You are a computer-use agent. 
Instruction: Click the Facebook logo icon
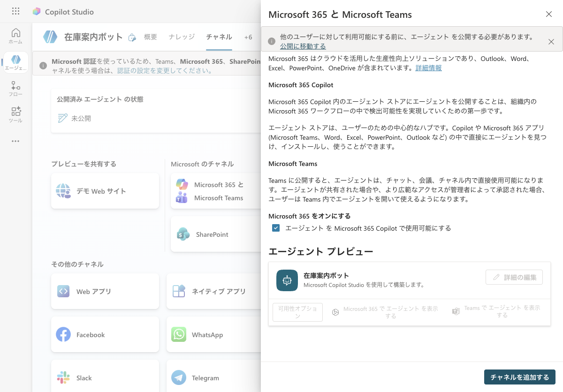click(x=63, y=334)
